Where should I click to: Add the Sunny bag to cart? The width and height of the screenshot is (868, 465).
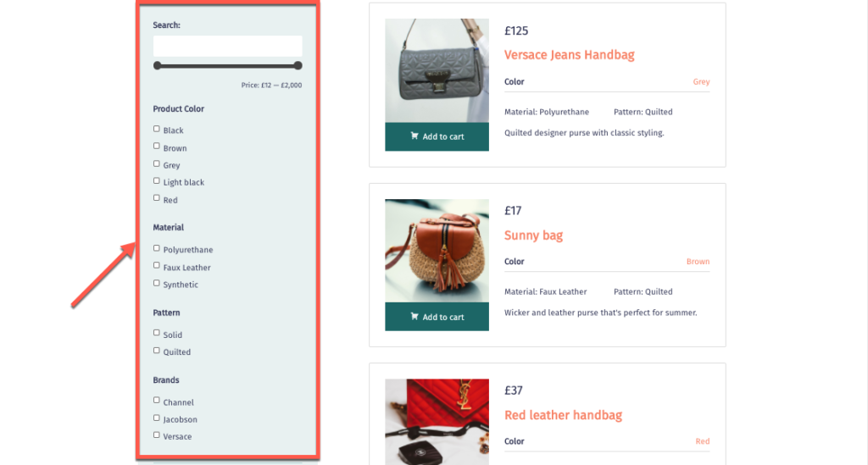pyautogui.click(x=437, y=317)
